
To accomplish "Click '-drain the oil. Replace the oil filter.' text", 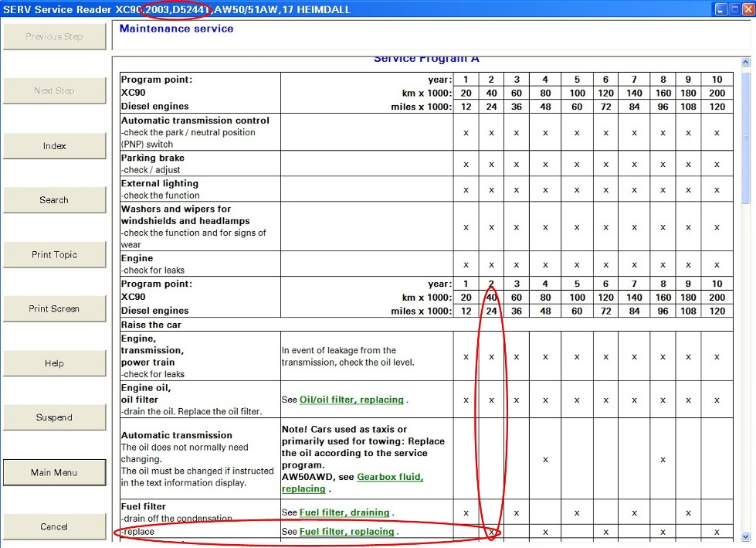I will pos(192,411).
